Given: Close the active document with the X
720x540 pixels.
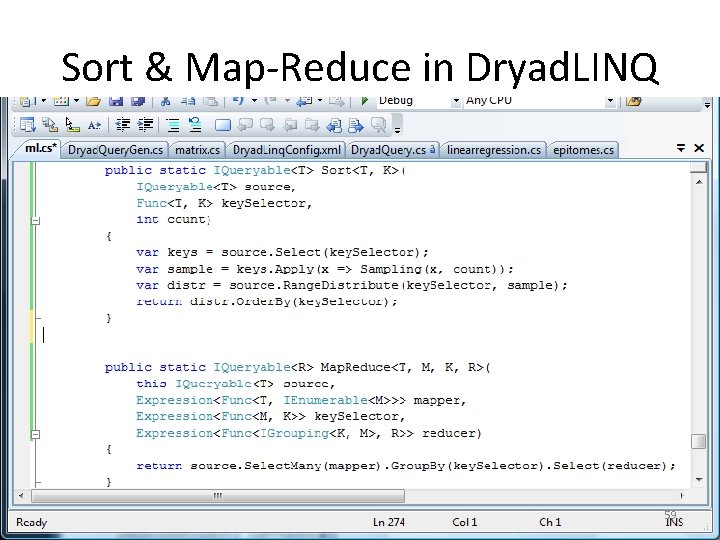Looking at the screenshot, I should (x=699, y=148).
